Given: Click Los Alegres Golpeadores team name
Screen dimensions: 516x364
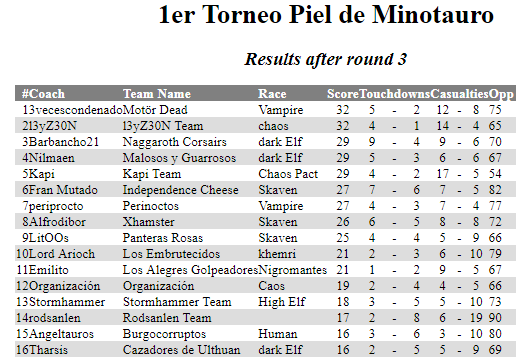Looking at the screenshot, I should (190, 270).
